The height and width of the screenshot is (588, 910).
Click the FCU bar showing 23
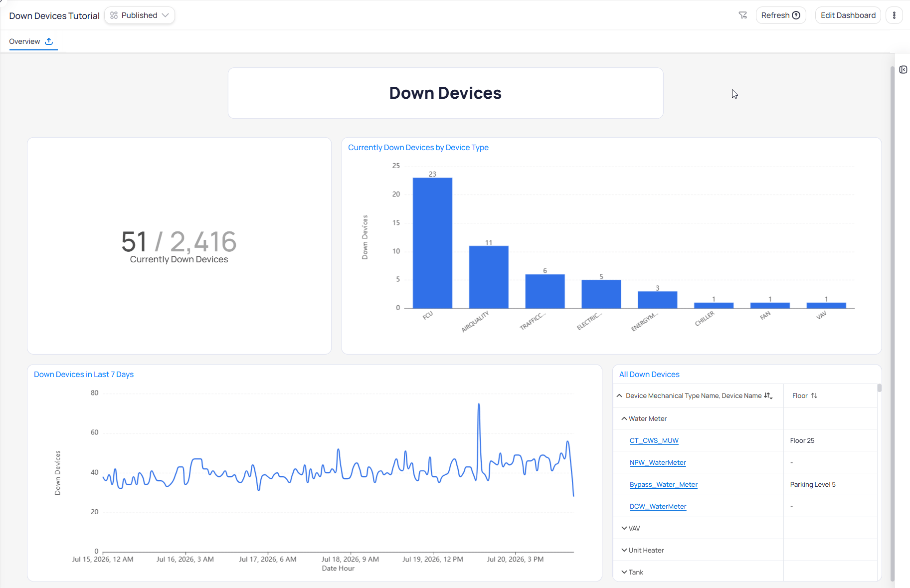click(x=432, y=243)
